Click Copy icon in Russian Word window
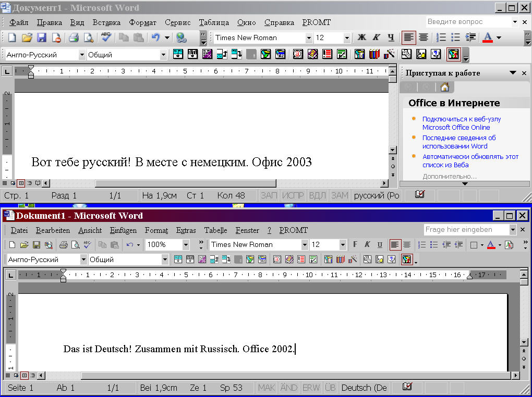The image size is (532, 397). [x=124, y=38]
